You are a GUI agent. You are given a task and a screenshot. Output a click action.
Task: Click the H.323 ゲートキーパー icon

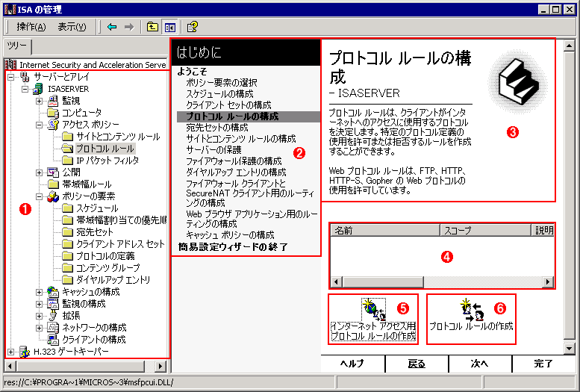[x=25, y=352]
